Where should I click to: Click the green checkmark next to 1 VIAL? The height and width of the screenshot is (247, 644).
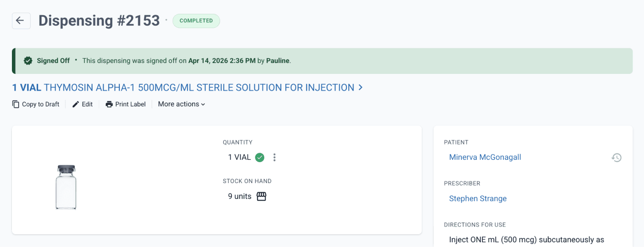click(260, 157)
